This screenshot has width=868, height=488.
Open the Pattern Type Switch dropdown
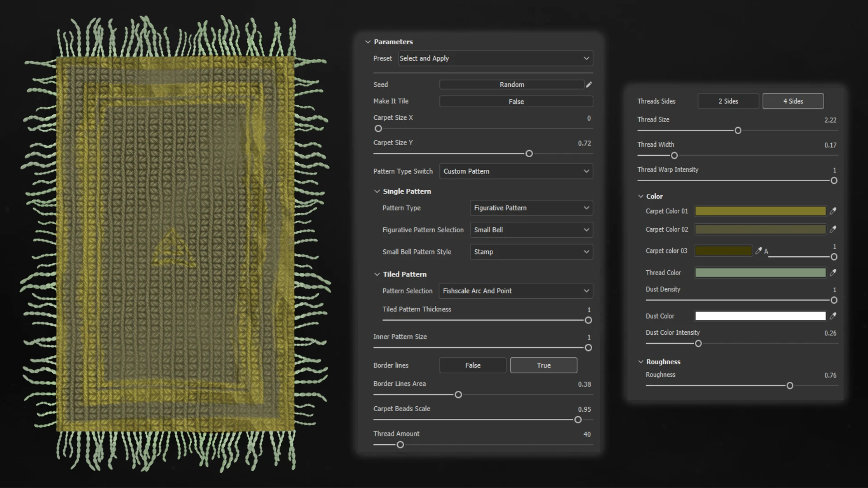(x=516, y=171)
